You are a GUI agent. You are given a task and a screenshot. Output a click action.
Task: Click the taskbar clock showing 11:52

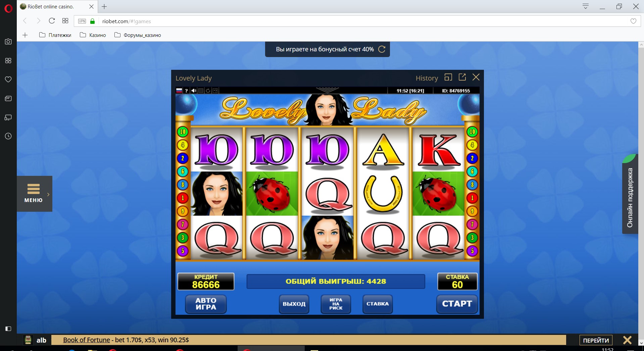tap(607, 349)
